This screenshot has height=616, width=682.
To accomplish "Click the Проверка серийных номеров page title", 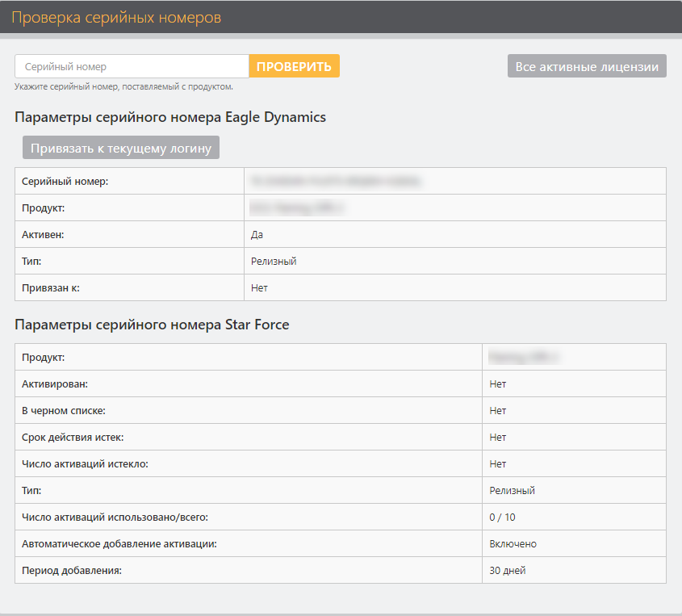I will coord(116,17).
